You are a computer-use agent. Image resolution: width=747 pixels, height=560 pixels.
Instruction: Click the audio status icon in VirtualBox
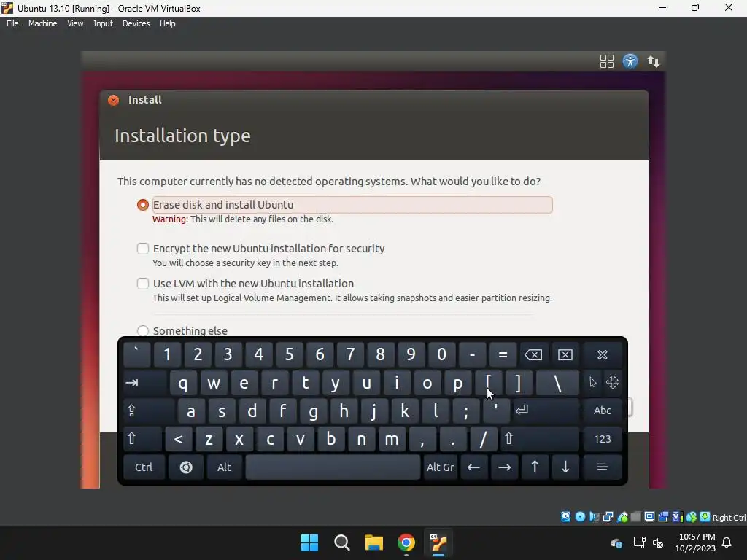[594, 517]
